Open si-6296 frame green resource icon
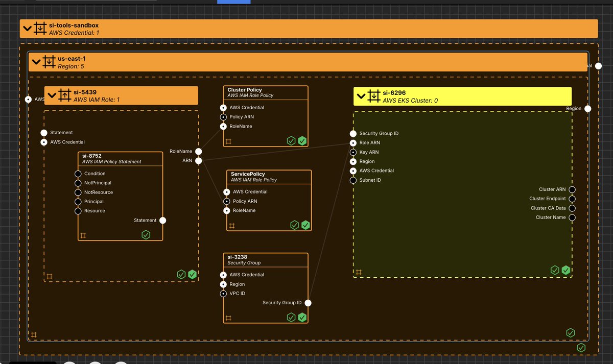This screenshot has height=364, width=613. tap(566, 270)
